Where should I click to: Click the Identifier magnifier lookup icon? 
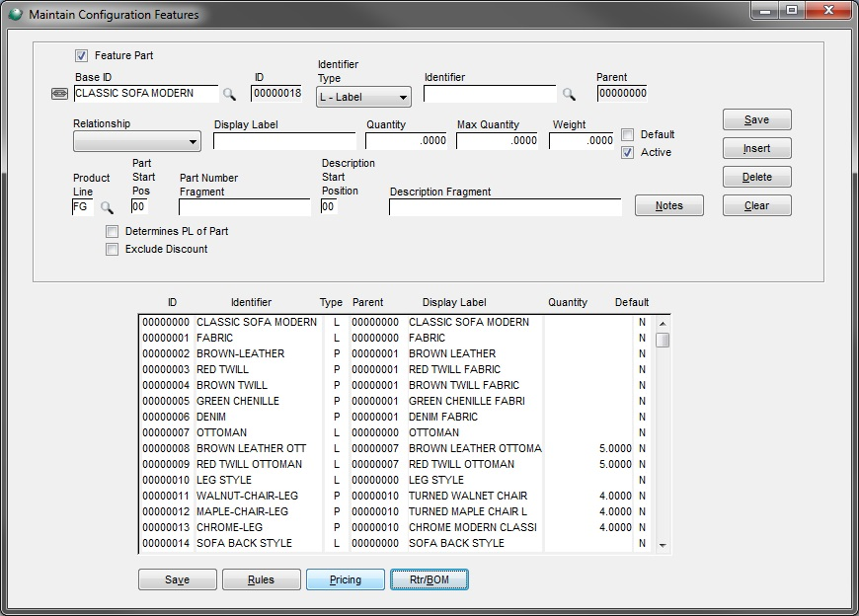569,94
